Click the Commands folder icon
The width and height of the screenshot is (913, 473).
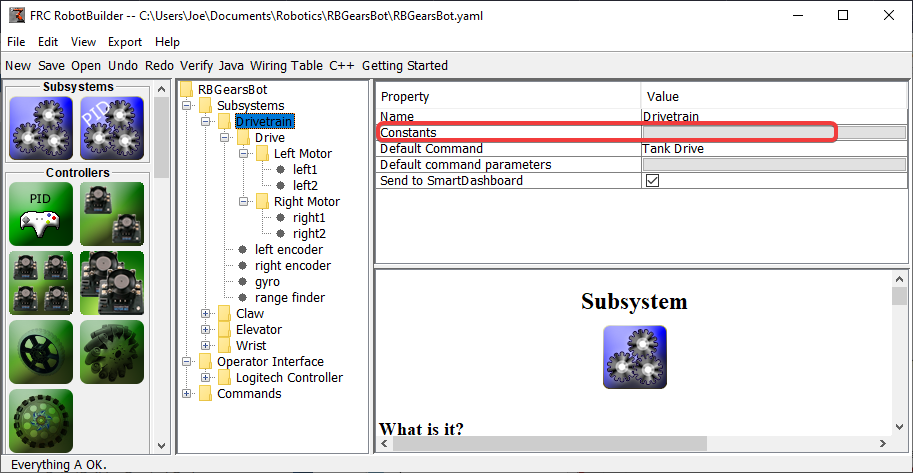pos(206,394)
